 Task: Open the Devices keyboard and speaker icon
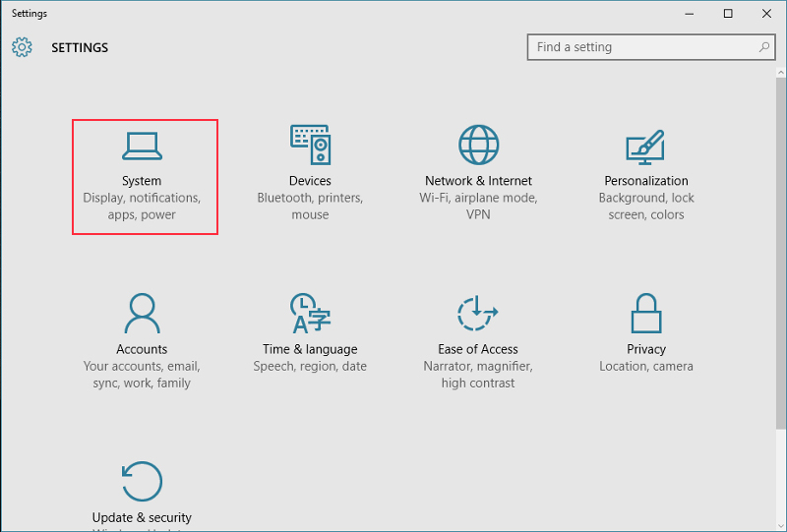(x=310, y=145)
